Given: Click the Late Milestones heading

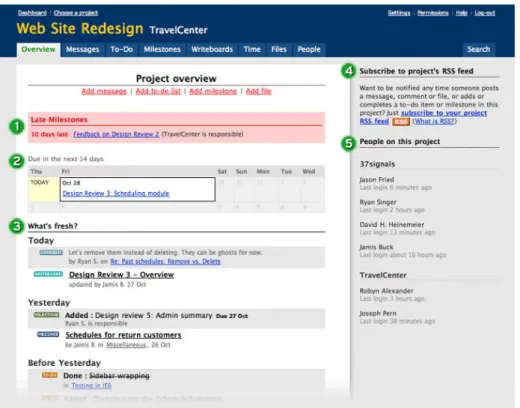Looking at the screenshot, I should [x=59, y=120].
